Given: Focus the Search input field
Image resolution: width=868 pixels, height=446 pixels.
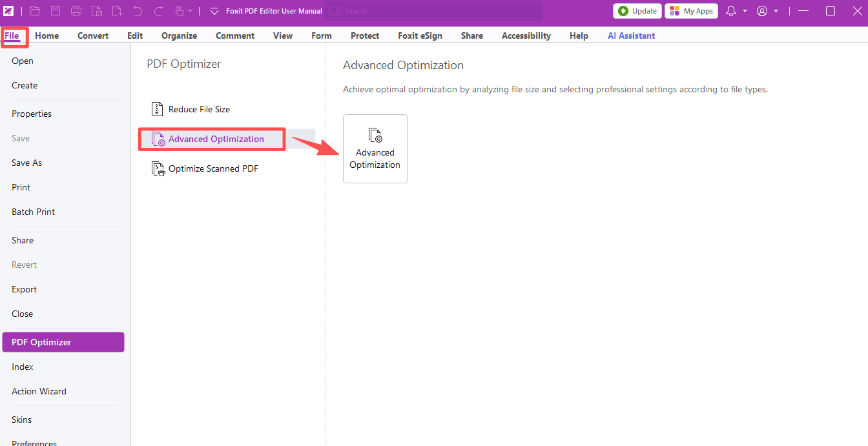Looking at the screenshot, I should coord(433,11).
